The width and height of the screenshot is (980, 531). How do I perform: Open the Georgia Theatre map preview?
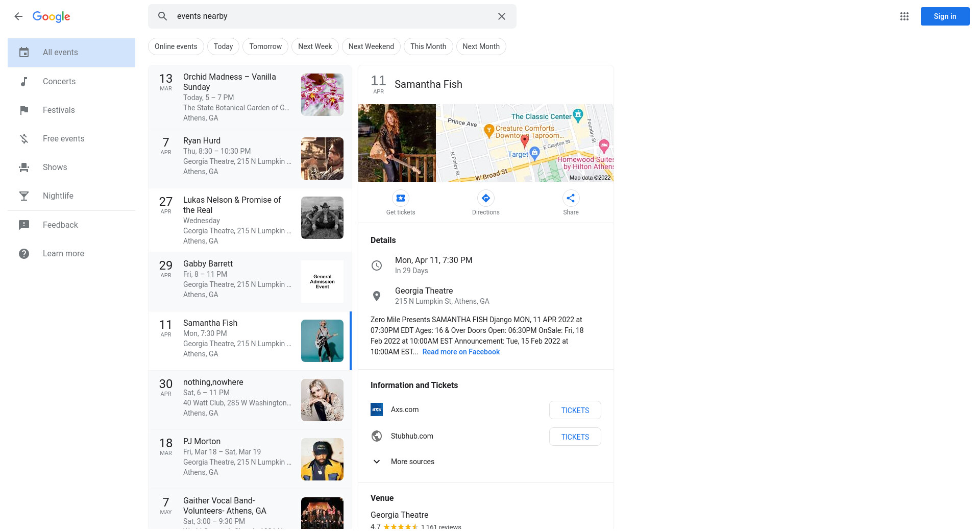click(x=525, y=143)
